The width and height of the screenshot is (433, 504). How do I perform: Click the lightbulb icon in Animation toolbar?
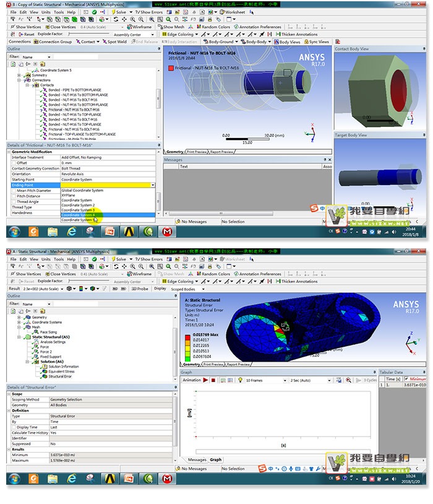(240, 380)
